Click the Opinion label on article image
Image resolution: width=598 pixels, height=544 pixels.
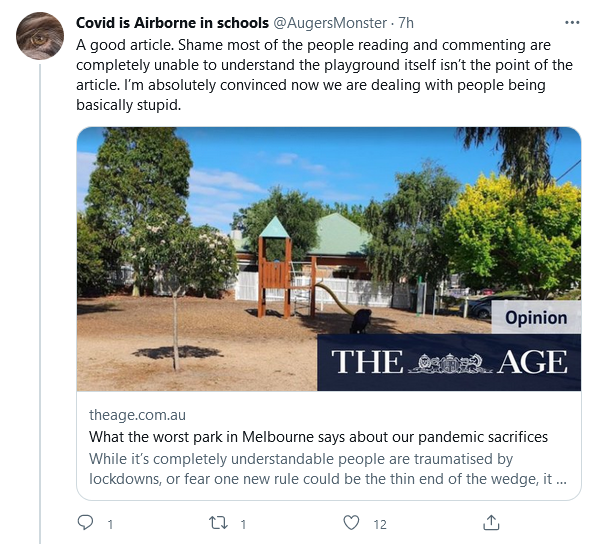536,317
